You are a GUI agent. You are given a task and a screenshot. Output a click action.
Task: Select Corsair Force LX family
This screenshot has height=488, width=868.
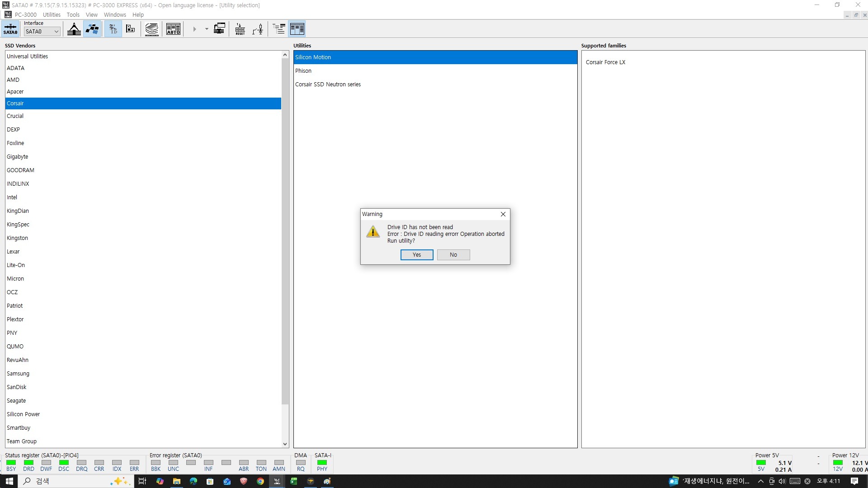(x=605, y=62)
